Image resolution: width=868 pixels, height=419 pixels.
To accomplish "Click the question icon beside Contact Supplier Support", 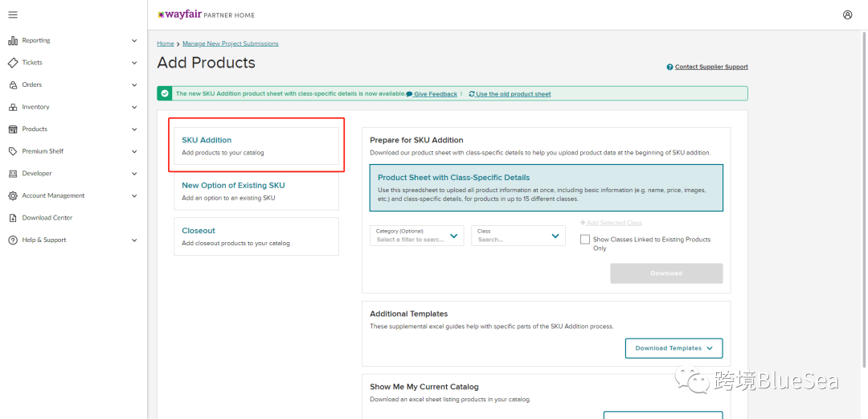I will pyautogui.click(x=669, y=67).
